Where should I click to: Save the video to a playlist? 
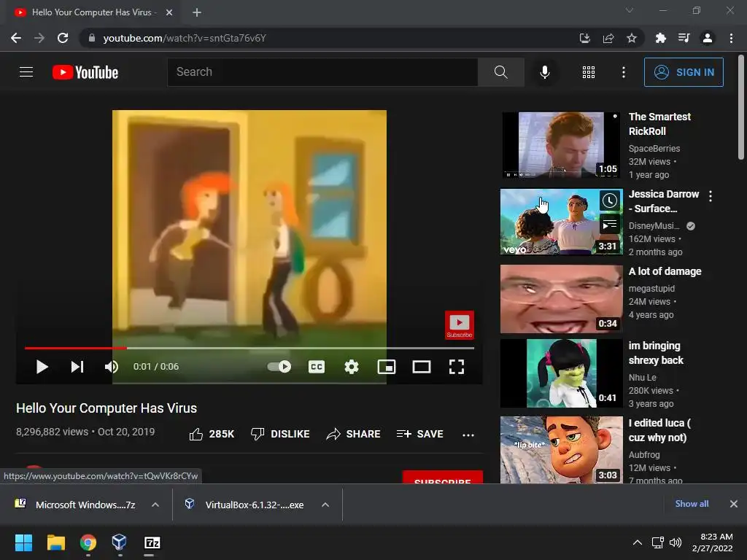coord(419,434)
